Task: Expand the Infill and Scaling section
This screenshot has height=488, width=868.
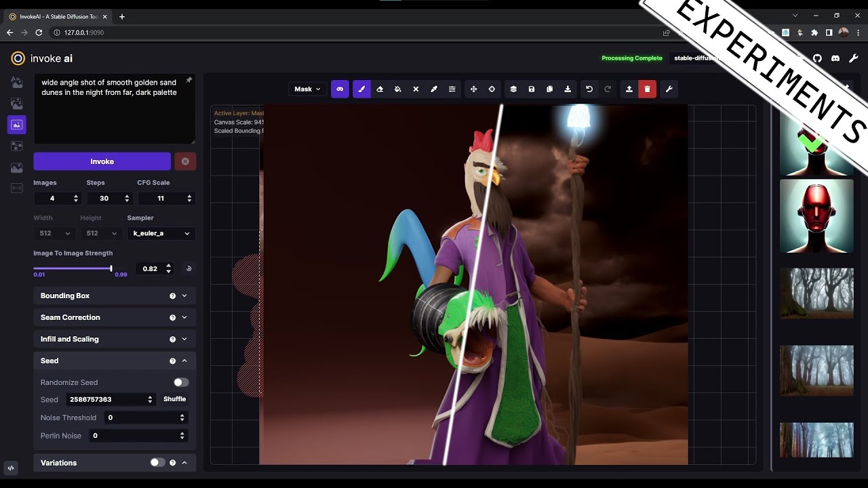Action: coord(115,339)
